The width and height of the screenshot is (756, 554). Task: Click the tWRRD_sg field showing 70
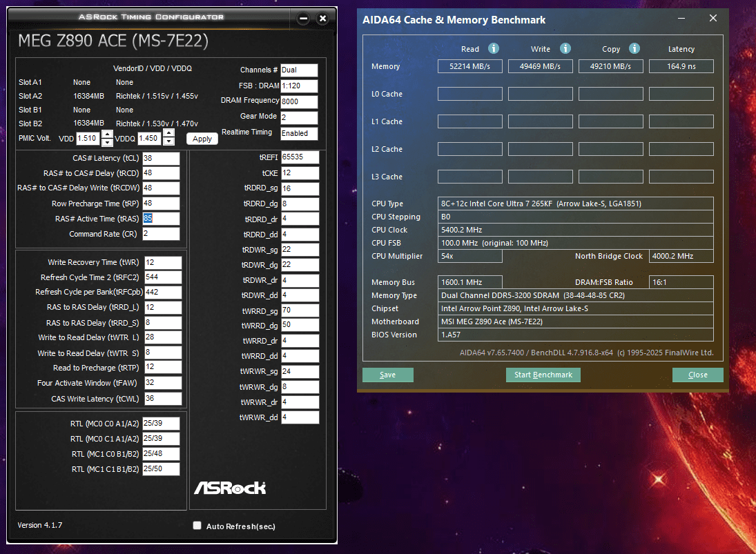[x=300, y=310]
